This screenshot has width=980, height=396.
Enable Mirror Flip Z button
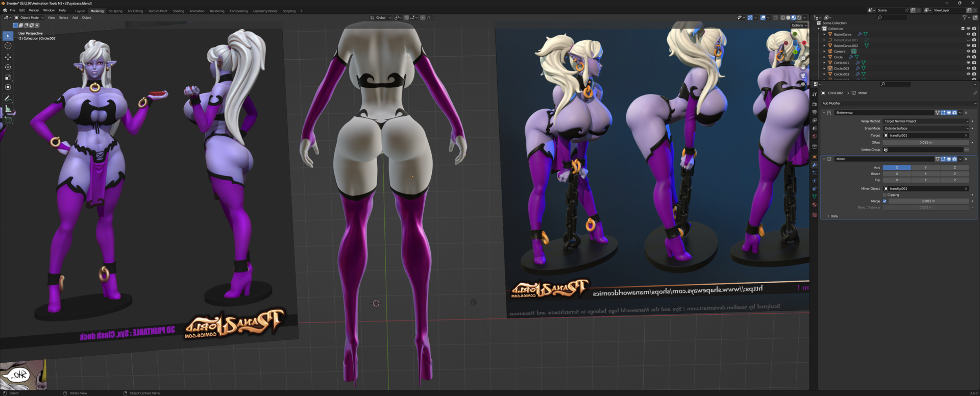pyautogui.click(x=955, y=180)
